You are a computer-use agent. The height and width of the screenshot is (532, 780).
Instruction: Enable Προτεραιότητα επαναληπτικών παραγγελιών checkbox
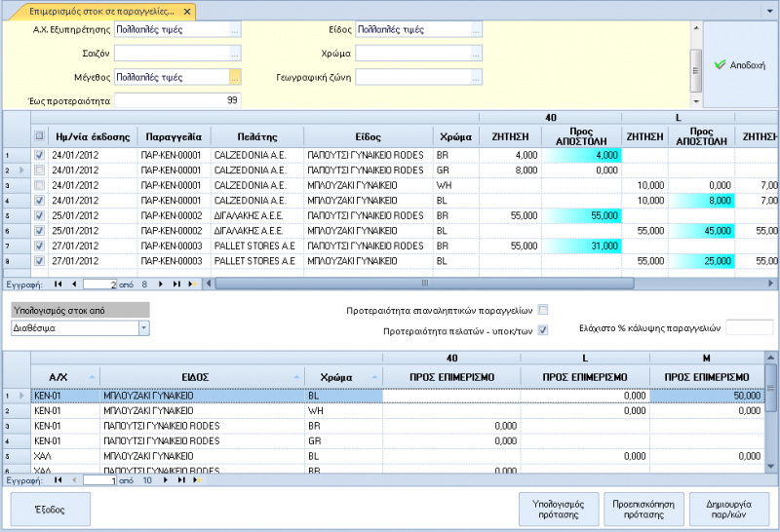tap(543, 310)
